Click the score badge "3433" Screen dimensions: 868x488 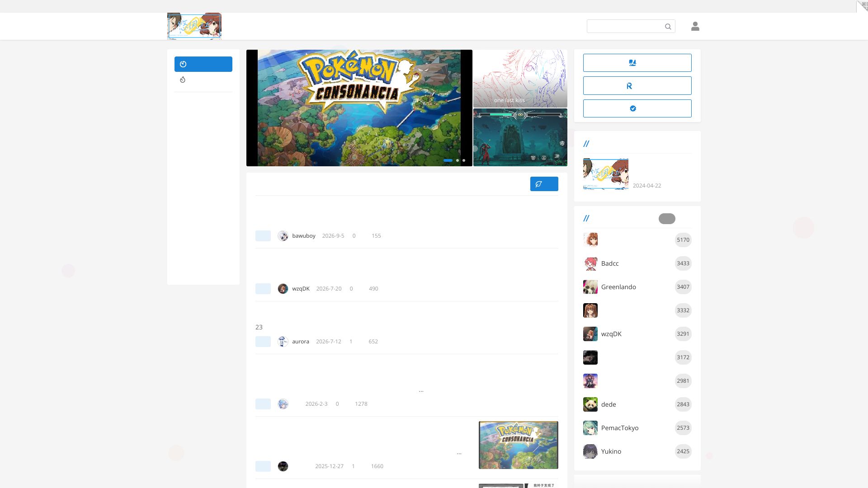click(x=683, y=263)
